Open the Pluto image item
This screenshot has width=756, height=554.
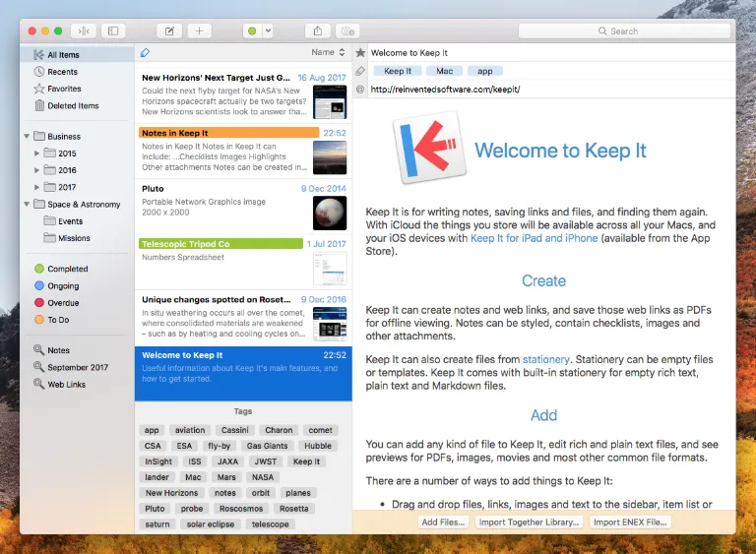243,207
